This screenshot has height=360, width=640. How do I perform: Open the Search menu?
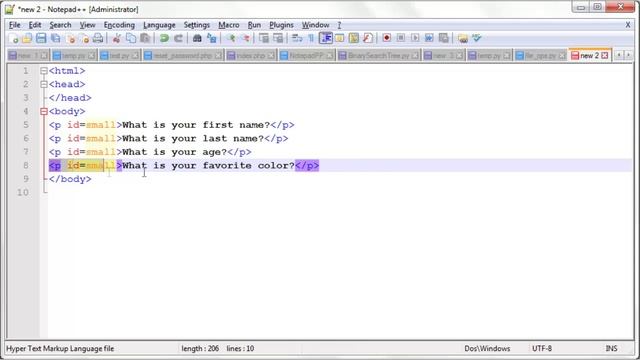pos(60,25)
